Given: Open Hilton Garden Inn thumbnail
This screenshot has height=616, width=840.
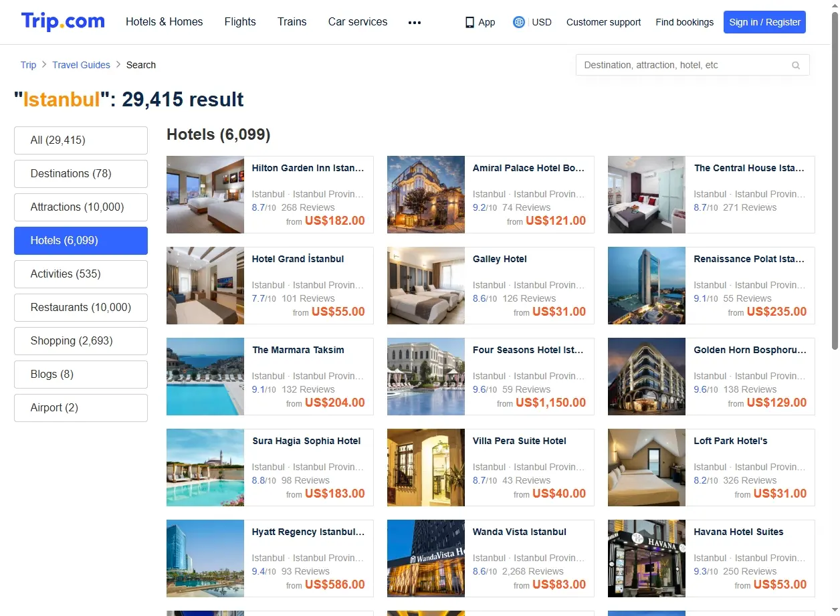Looking at the screenshot, I should click(205, 195).
